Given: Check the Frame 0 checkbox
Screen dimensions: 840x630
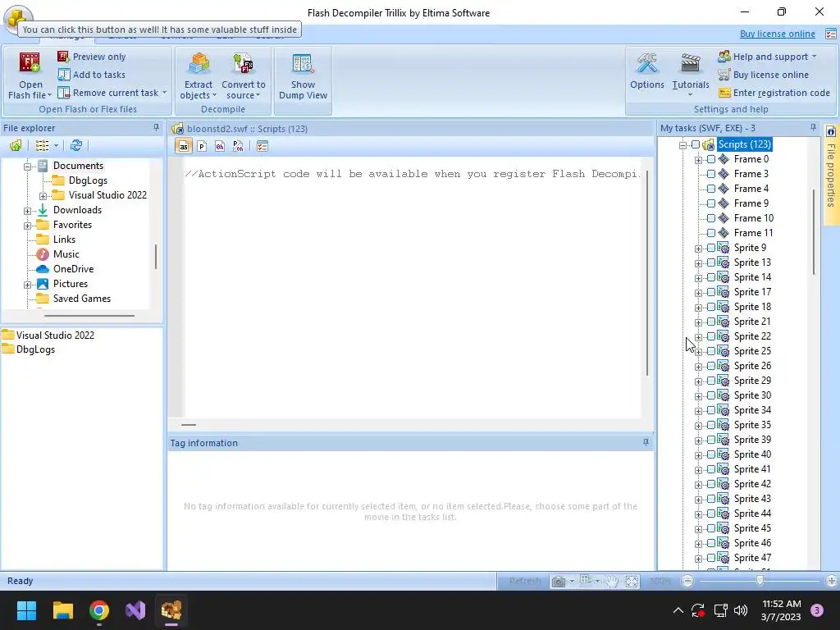Looking at the screenshot, I should click(x=711, y=159).
